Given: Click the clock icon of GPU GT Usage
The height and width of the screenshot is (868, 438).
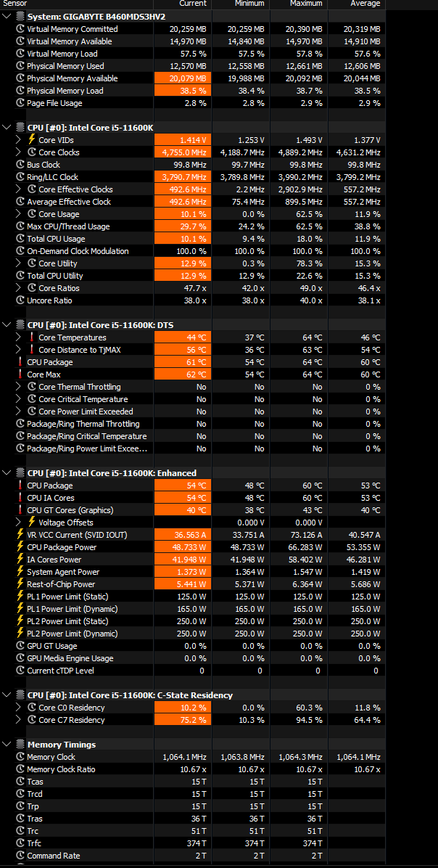Looking at the screenshot, I should click(20, 645).
